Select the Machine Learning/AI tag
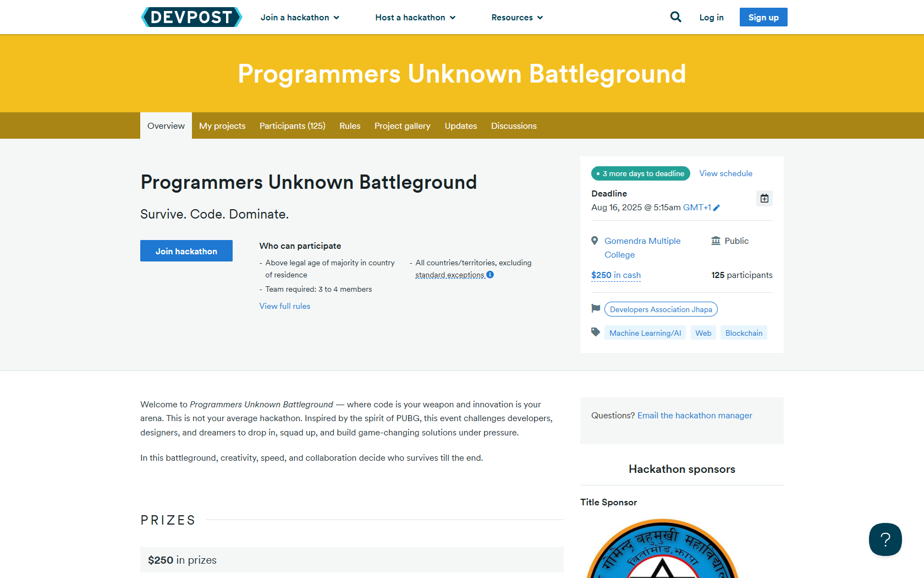The width and height of the screenshot is (924, 578). (x=645, y=333)
